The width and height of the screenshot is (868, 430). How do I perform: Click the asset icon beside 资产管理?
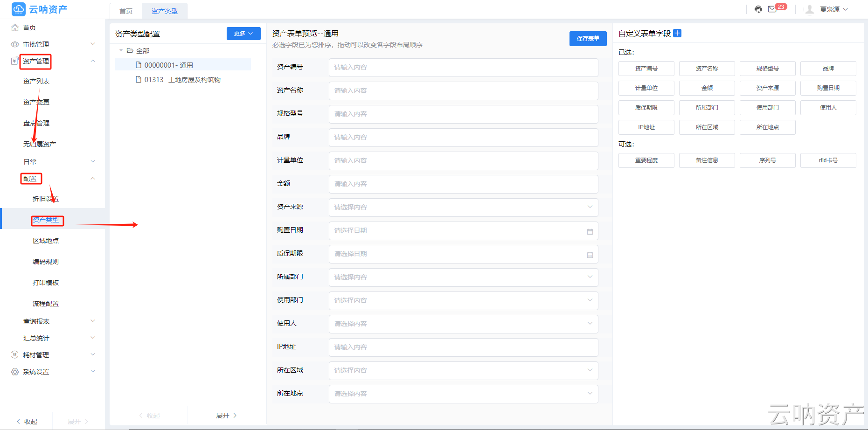click(x=15, y=61)
